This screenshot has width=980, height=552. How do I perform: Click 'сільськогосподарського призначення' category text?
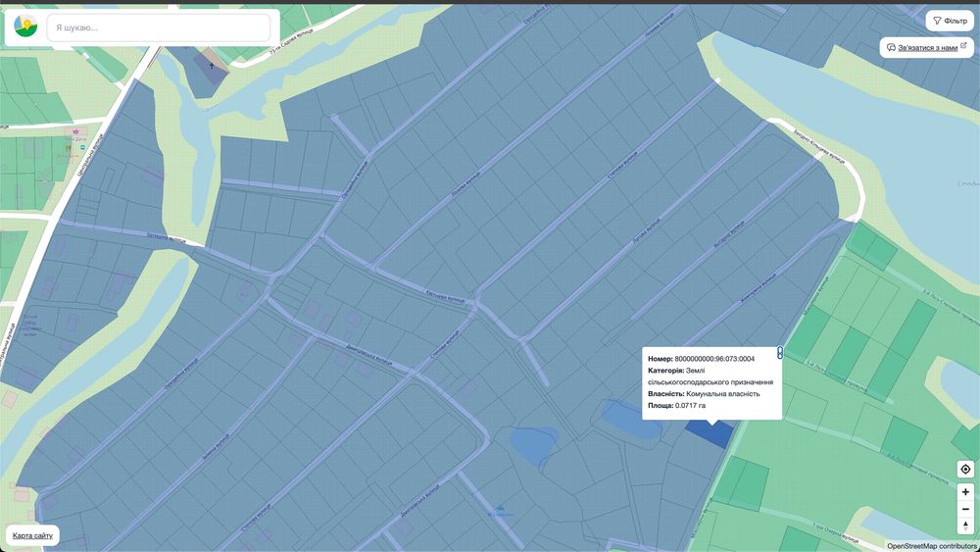[x=710, y=382]
